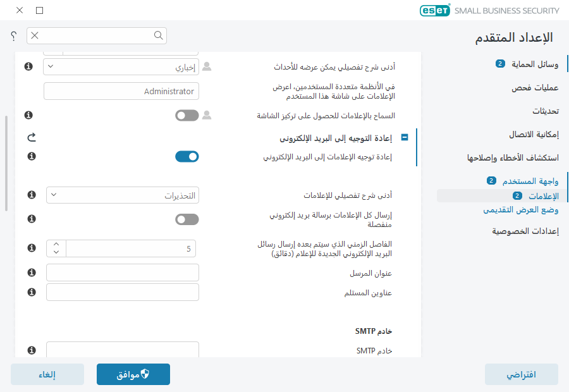The width and height of the screenshot is (569, 392).
Task: Click the موافق button
Action: 133,374
